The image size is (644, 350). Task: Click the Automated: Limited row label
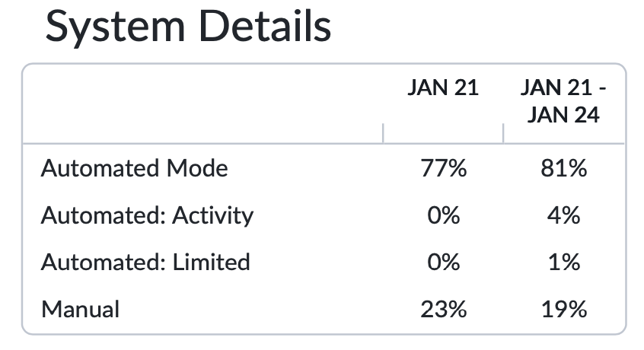click(145, 262)
